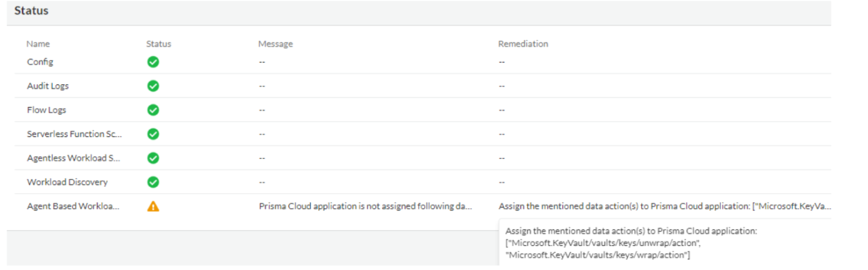Click the Name column header
Screen dimensions: 868x270
[38, 44]
